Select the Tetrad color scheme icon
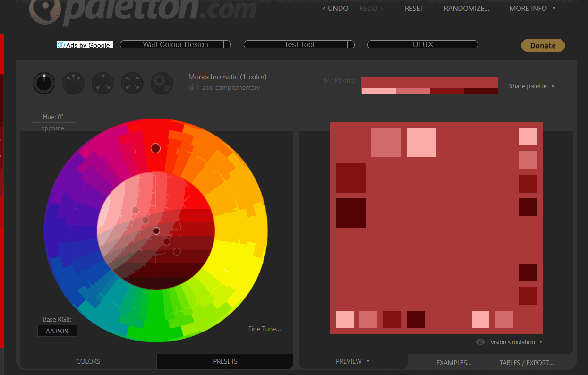Image resolution: width=588 pixels, height=375 pixels. tap(132, 83)
